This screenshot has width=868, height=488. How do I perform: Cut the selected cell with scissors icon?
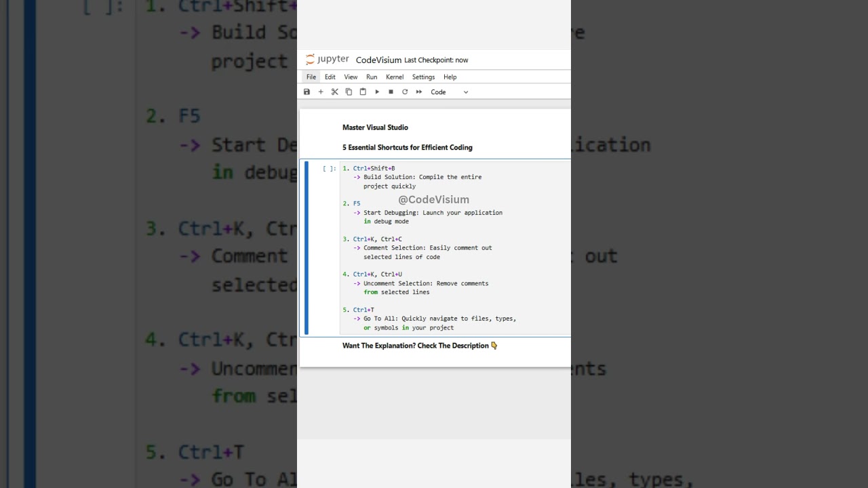coord(335,92)
